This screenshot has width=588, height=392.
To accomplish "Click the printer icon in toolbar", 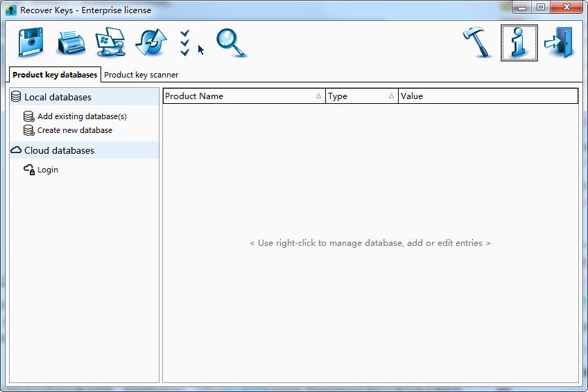I will 71,44.
